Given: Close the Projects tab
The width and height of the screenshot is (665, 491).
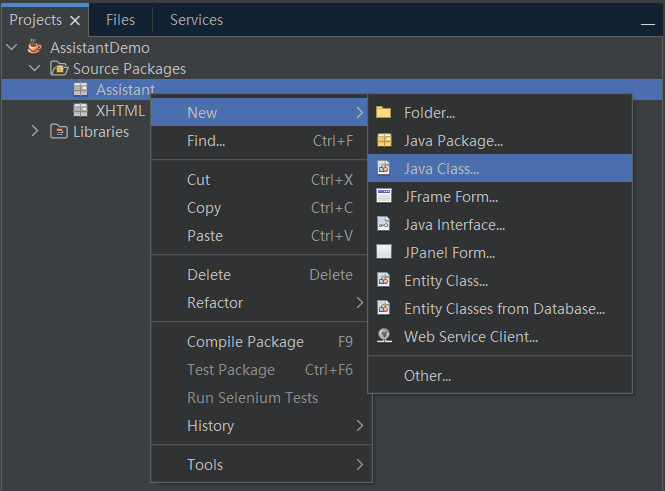Looking at the screenshot, I should click(x=75, y=21).
